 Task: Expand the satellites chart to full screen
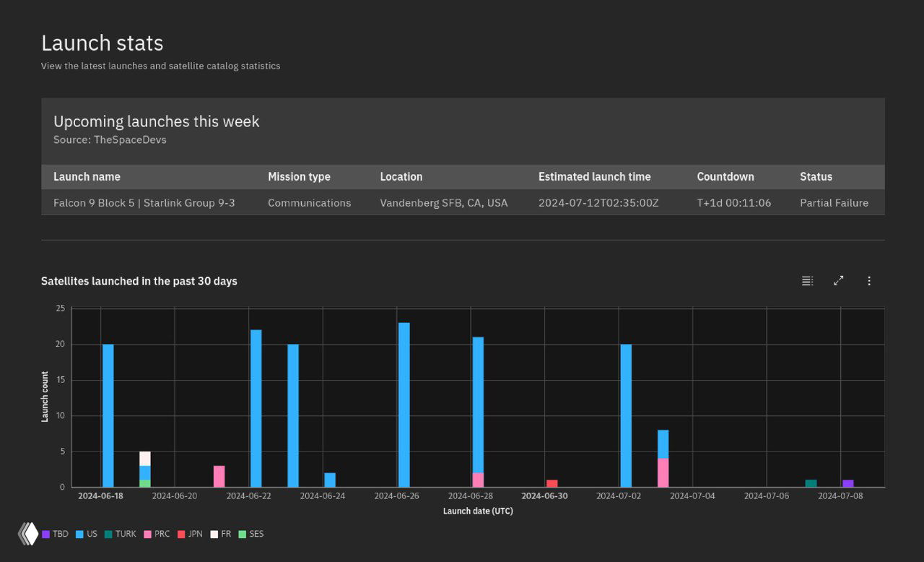(x=838, y=281)
